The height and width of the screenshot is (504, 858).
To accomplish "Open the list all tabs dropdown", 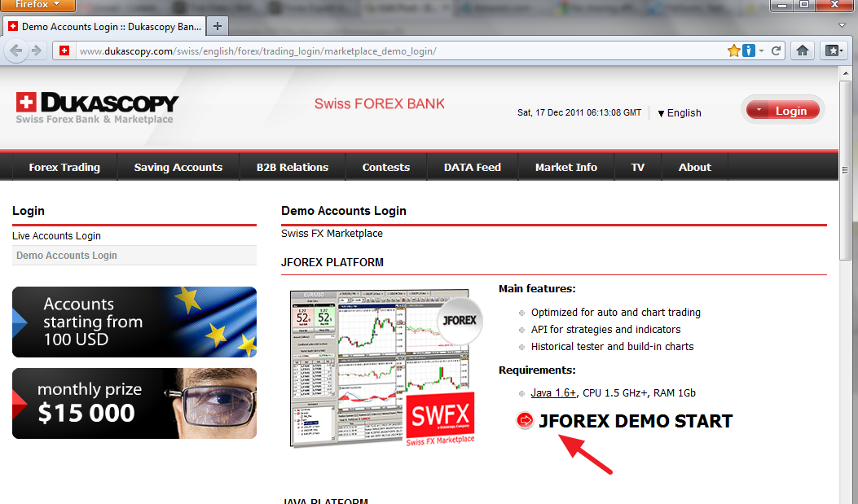I will (x=843, y=26).
